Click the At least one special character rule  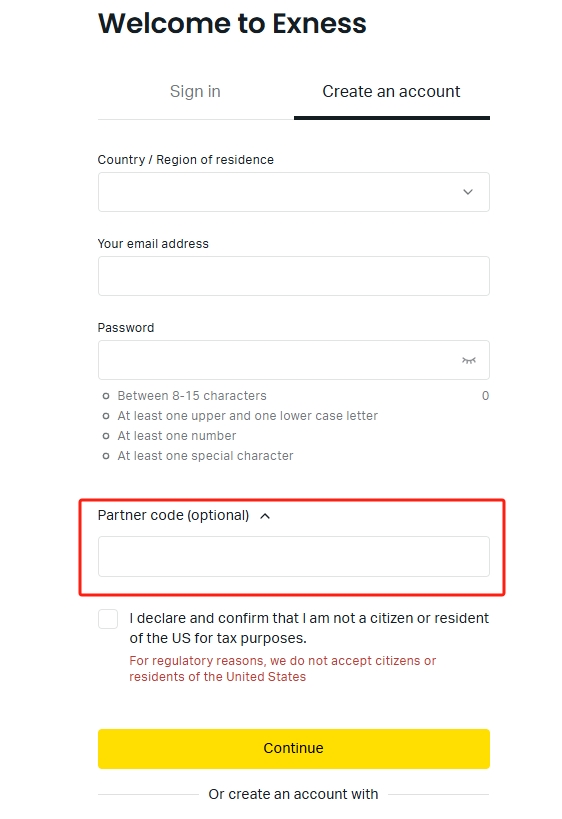205,456
